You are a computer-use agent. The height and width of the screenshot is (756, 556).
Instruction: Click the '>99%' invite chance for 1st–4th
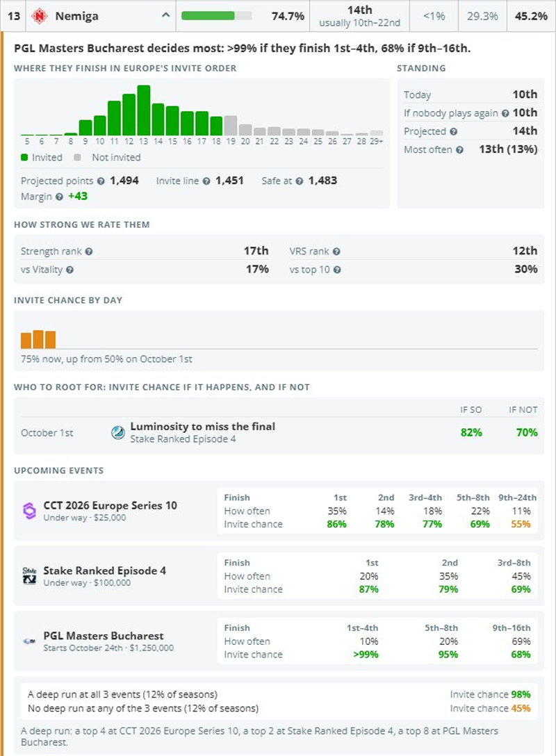pyautogui.click(x=366, y=655)
